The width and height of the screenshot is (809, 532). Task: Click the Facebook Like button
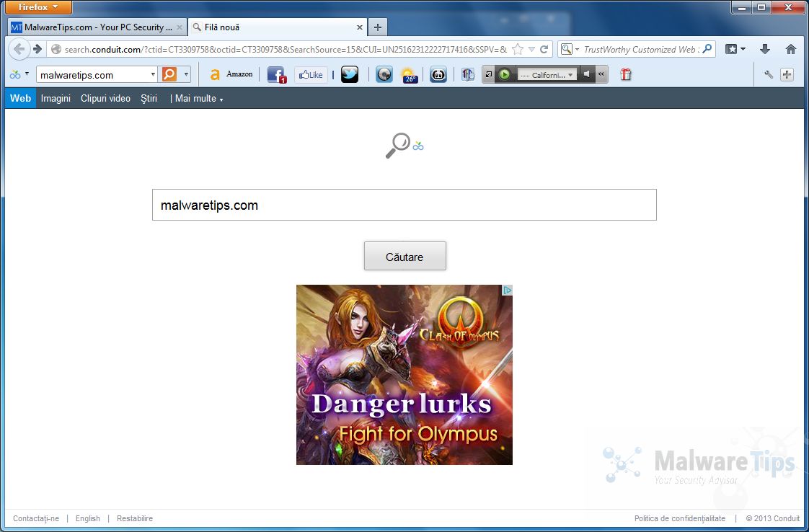pyautogui.click(x=311, y=75)
